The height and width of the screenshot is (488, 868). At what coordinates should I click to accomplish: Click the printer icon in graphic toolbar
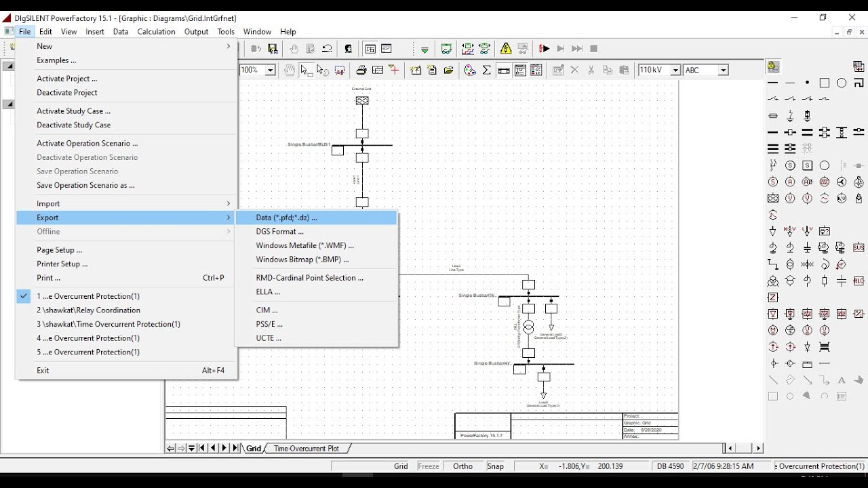point(361,70)
